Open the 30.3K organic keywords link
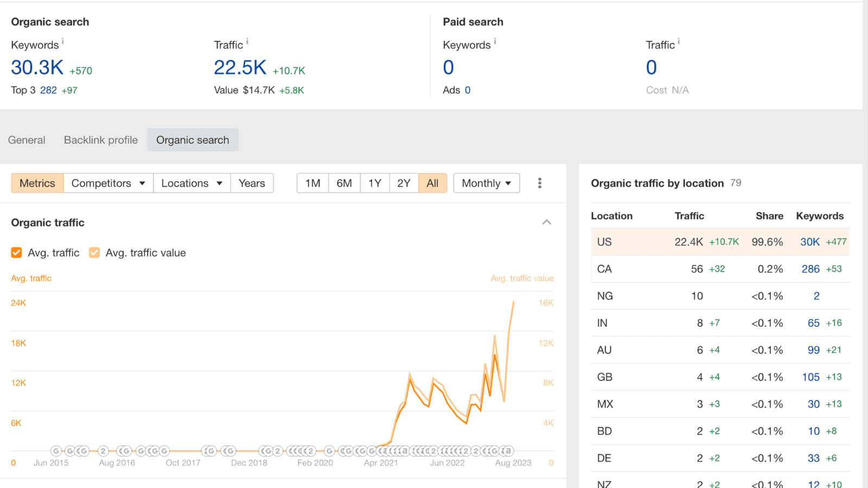The image size is (868, 488). [37, 68]
